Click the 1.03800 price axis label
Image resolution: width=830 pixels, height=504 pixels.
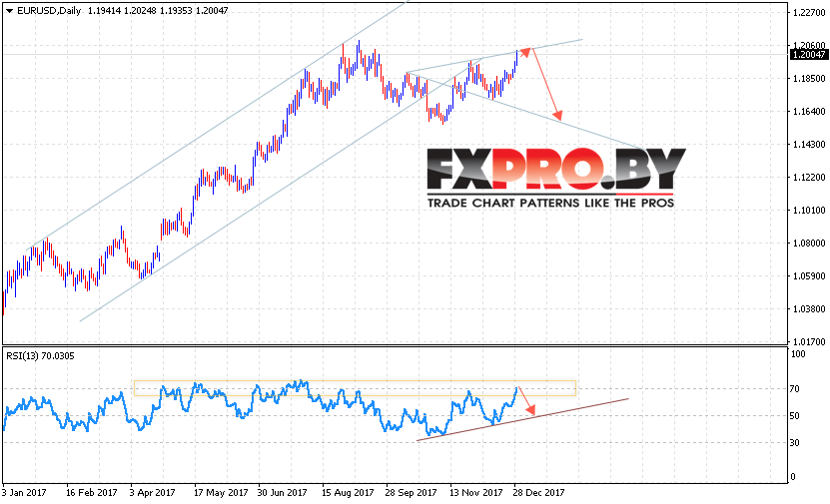coord(809,308)
